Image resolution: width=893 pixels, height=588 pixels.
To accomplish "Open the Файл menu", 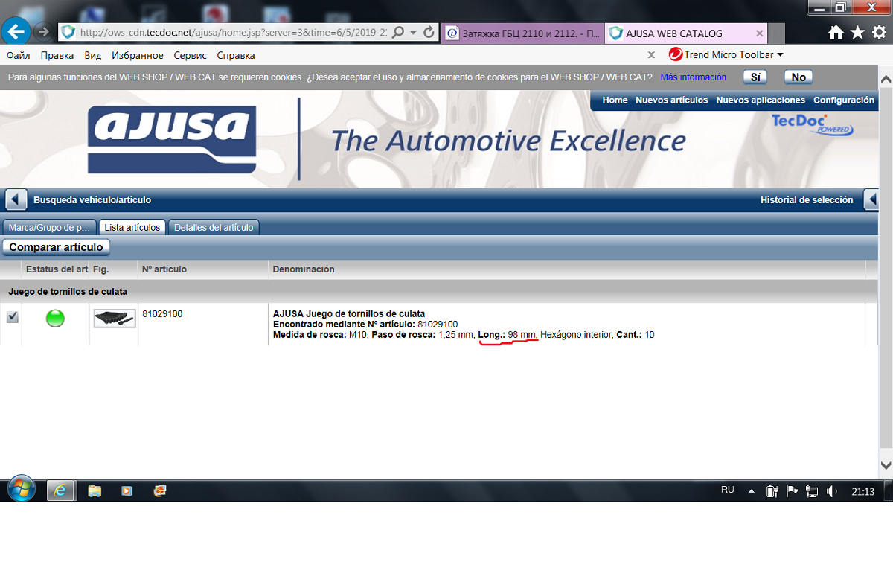I will pyautogui.click(x=19, y=55).
